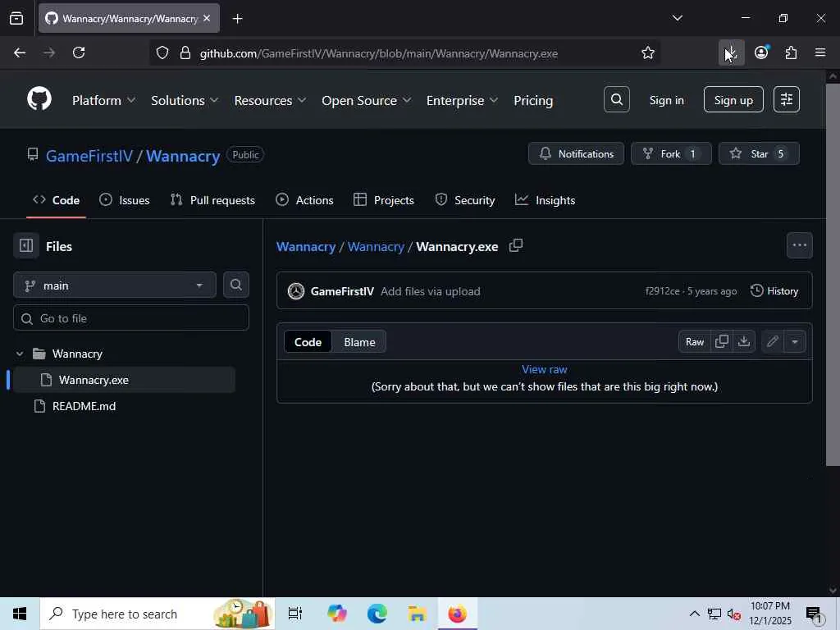Expand the Platform menu
Screen dimensions: 840x630
pos(104,100)
